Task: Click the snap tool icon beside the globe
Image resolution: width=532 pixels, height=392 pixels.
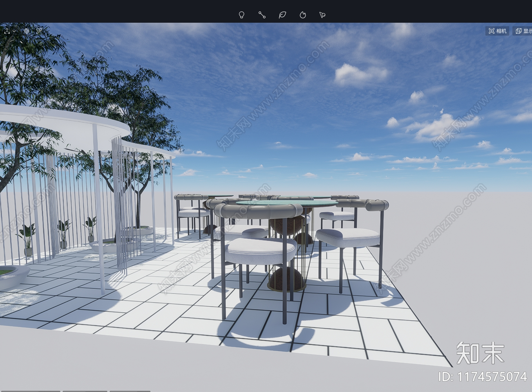Action: 39,31
